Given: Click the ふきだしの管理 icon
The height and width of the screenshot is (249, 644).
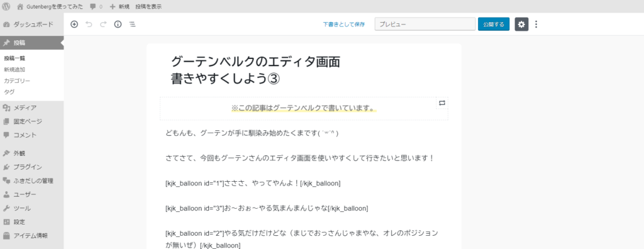Looking at the screenshot, I should coord(6,180).
